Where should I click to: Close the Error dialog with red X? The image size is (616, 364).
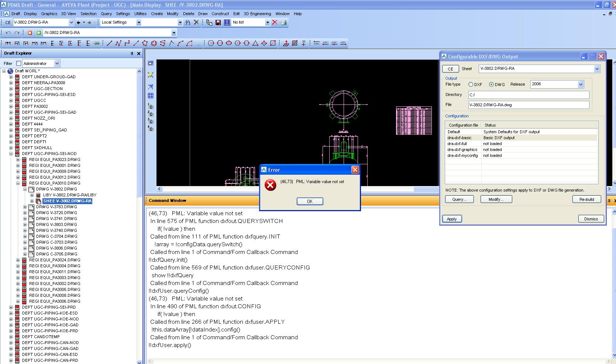point(355,170)
